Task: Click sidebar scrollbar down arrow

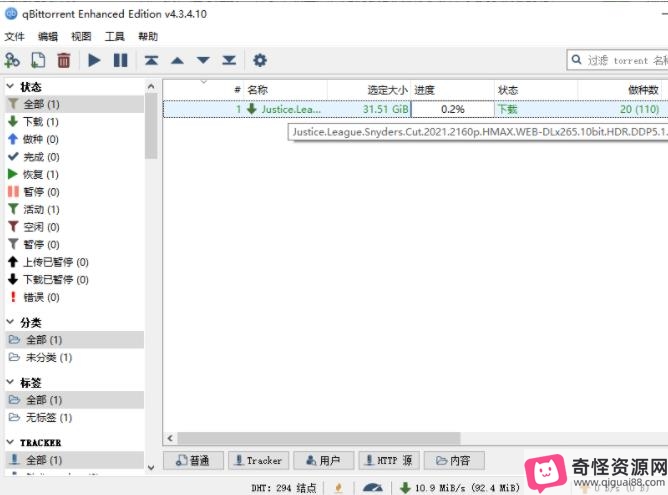Action: pos(151,467)
